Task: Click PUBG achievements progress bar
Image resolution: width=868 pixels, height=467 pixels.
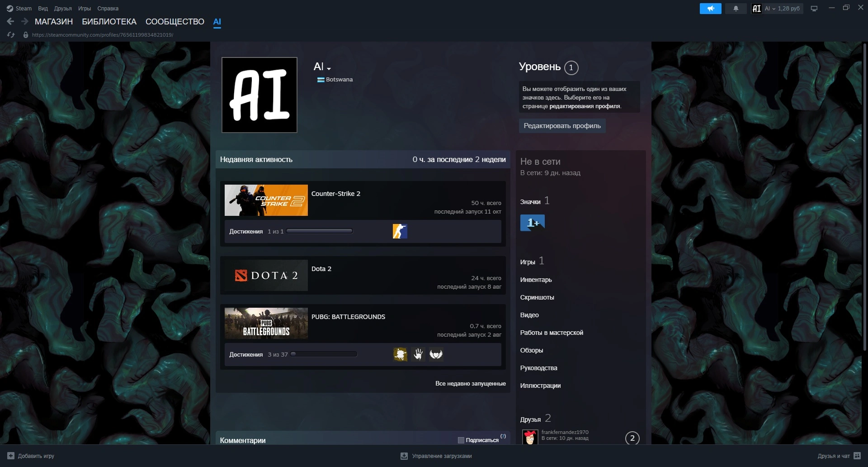Action: point(324,354)
